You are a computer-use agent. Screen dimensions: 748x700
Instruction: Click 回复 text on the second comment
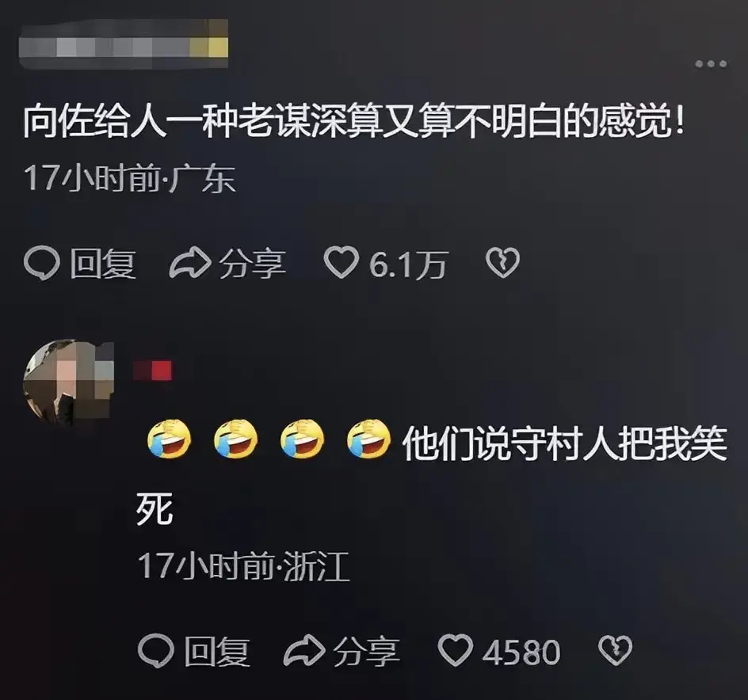[x=217, y=652]
